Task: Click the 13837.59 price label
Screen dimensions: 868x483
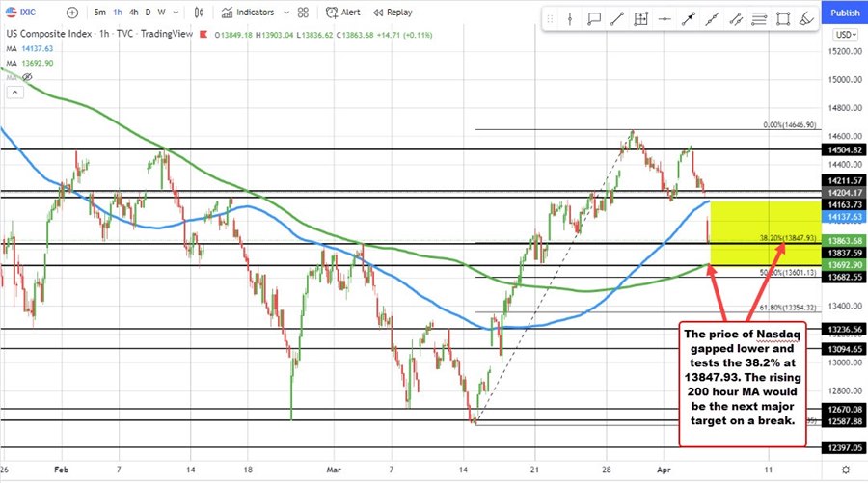Action: point(845,253)
